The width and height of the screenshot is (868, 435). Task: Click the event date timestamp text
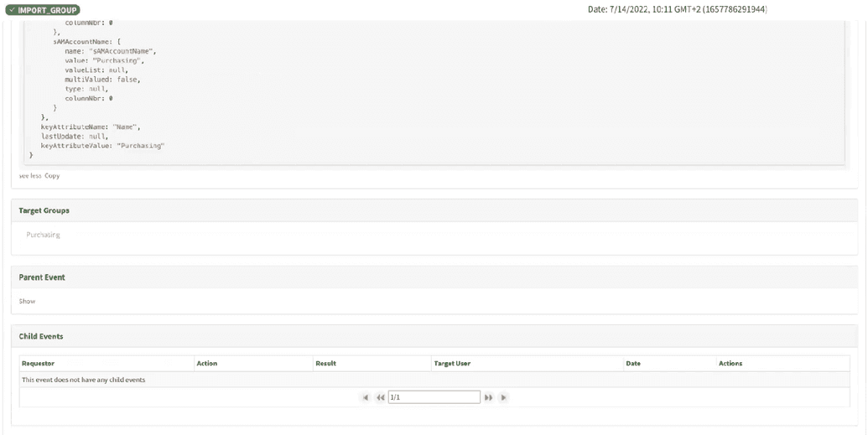coord(678,9)
